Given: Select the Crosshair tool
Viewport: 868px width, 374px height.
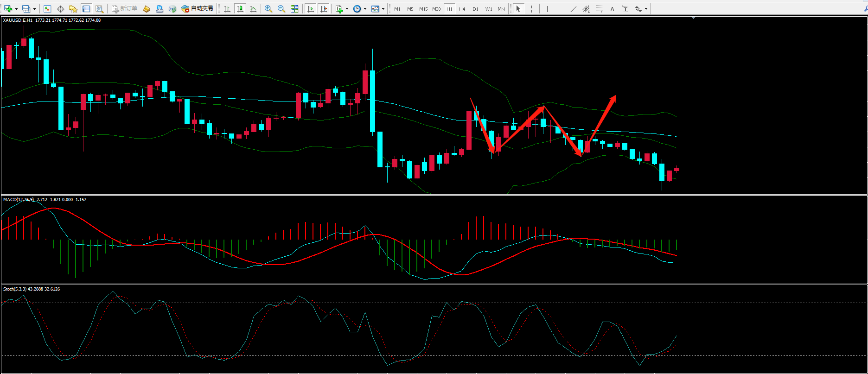Looking at the screenshot, I should [531, 9].
